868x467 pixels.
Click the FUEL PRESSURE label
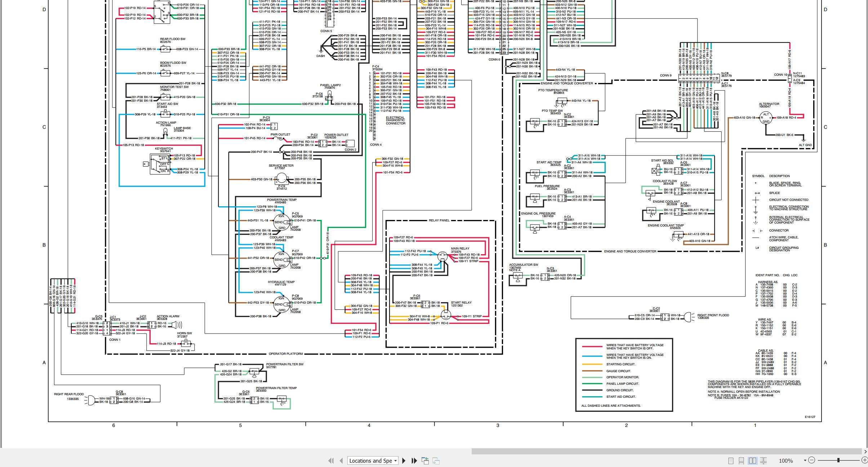point(547,186)
